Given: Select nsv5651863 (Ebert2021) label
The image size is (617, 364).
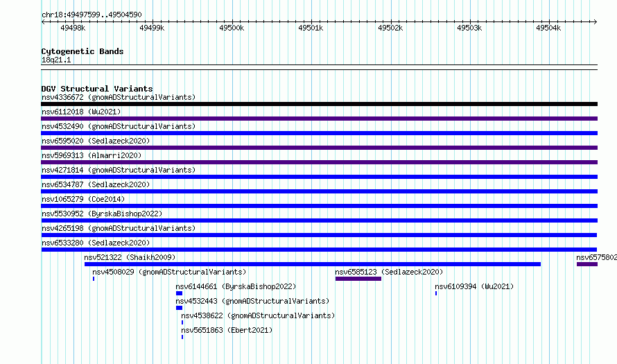Looking at the screenshot, I should pos(227,330).
